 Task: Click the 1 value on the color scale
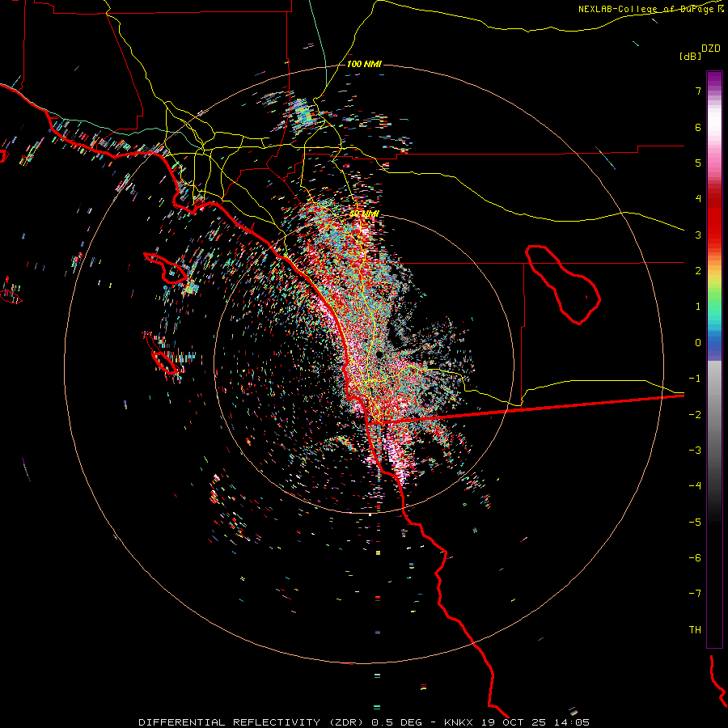[x=698, y=307]
